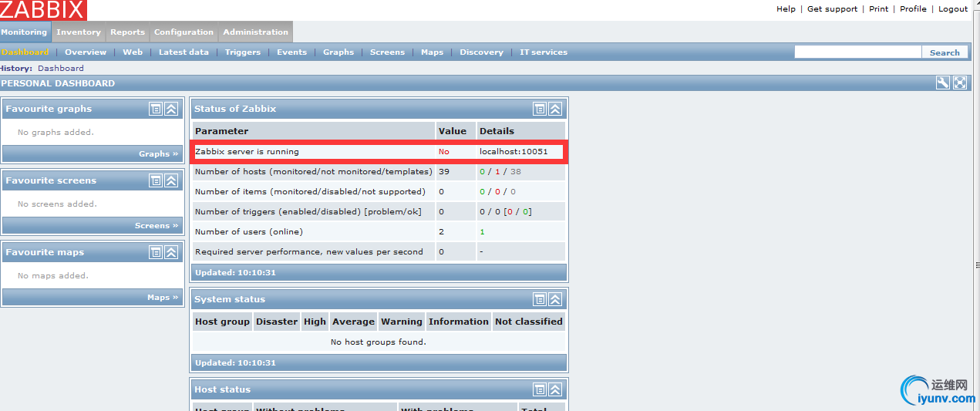This screenshot has width=980, height=411.
Task: Open Graphs in the Monitoring submenu
Action: point(338,52)
